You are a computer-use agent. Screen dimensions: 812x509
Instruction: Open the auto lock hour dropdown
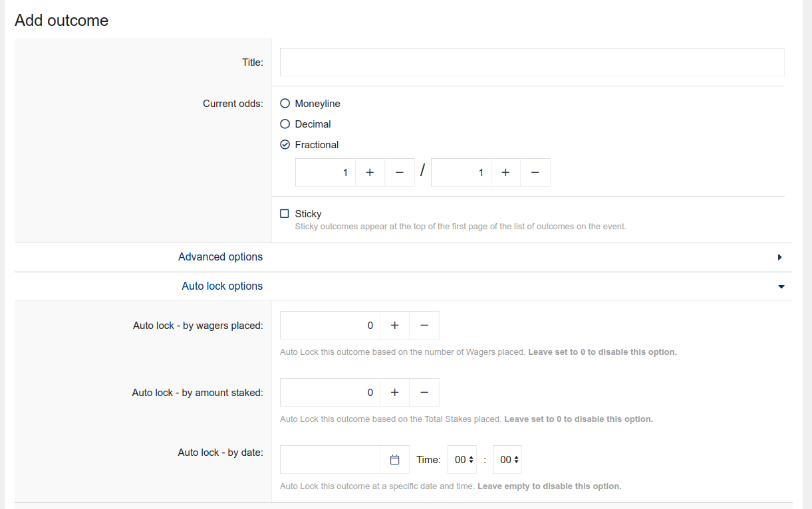463,460
